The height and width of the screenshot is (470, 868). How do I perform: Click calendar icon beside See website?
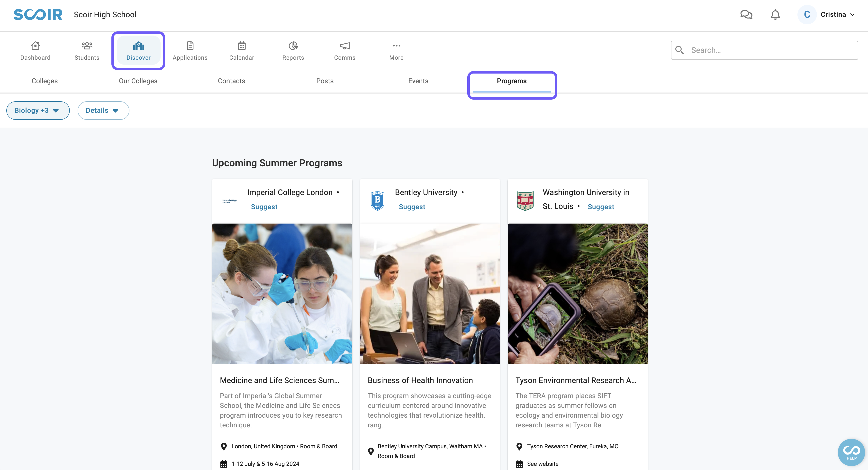pyautogui.click(x=519, y=464)
